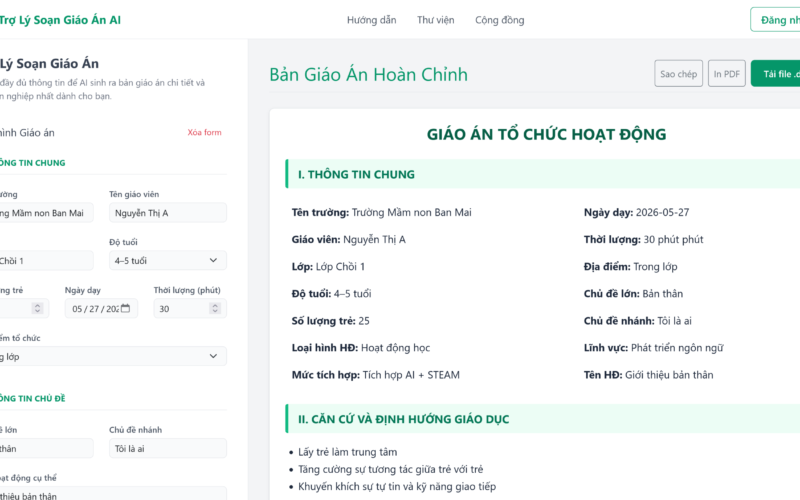
Task: Open the calendar picker in Ngày dạy field
Action: (126, 308)
